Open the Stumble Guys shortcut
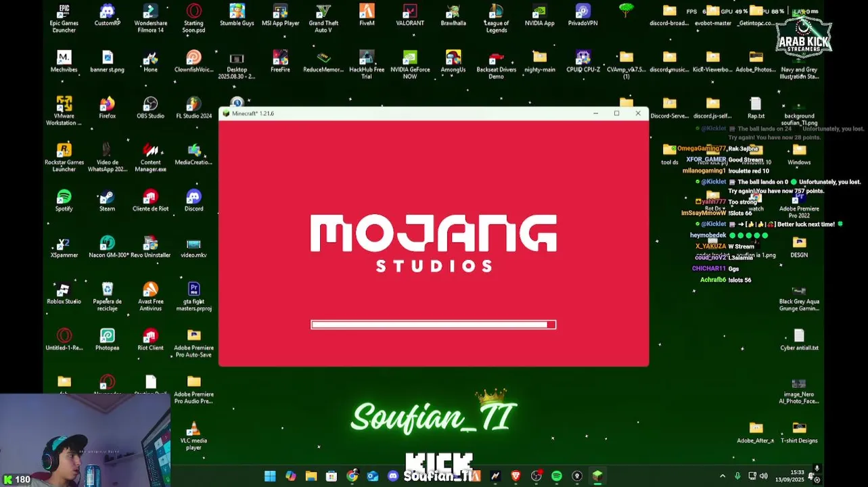The image size is (868, 487). pyautogui.click(x=237, y=16)
